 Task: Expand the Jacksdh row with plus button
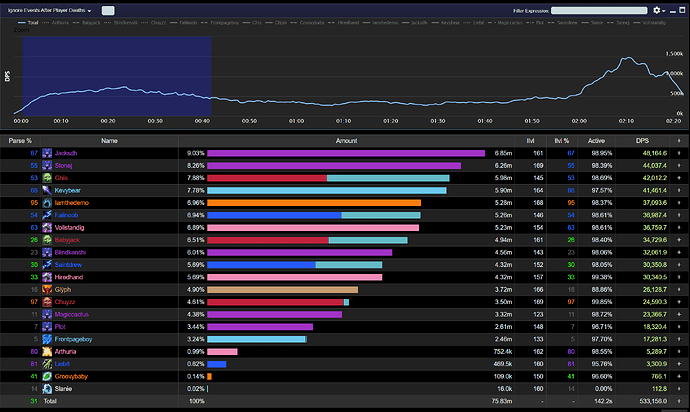(679, 153)
